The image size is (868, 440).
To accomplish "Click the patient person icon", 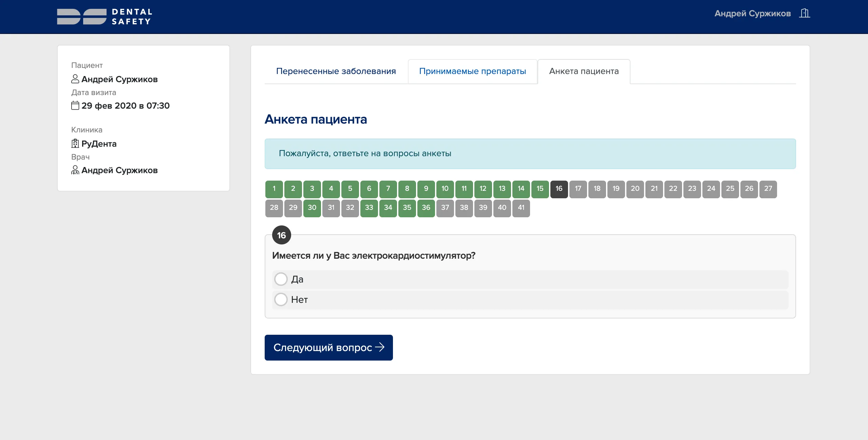I will pyautogui.click(x=75, y=79).
